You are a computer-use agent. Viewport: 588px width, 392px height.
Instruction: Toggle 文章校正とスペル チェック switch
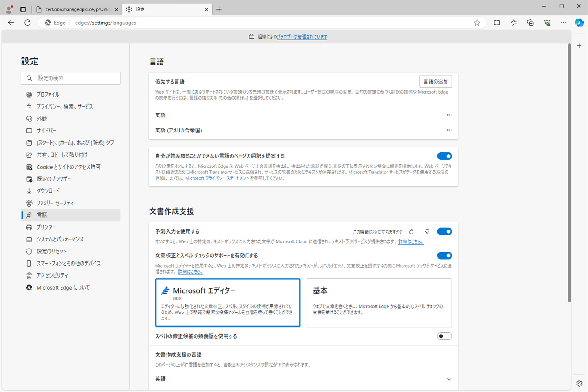[444, 256]
